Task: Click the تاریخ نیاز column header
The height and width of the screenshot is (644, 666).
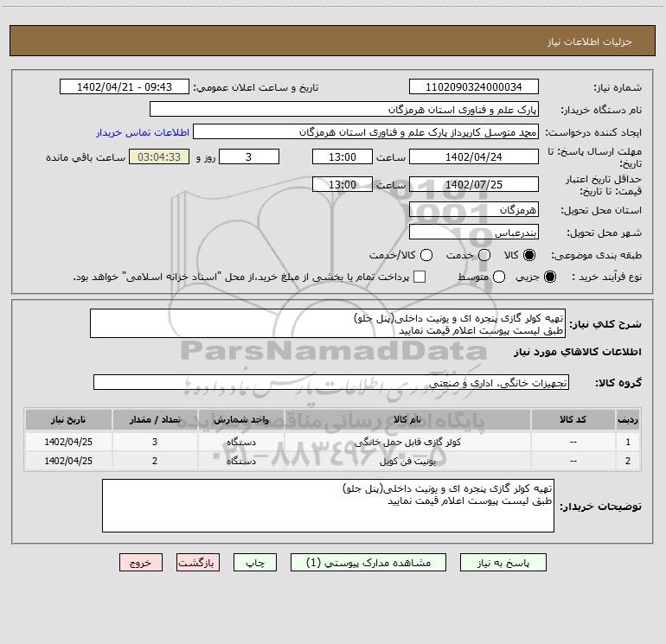Action: click(68, 419)
